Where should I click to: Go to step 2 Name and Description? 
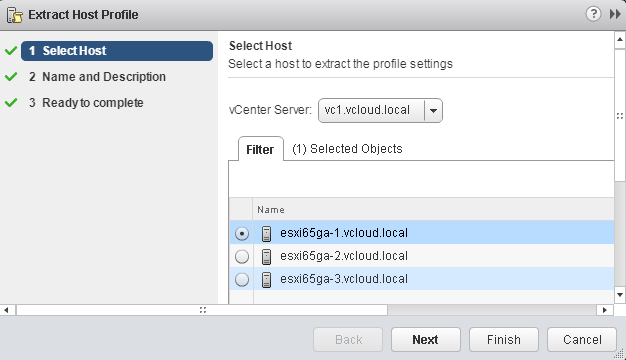click(x=97, y=77)
